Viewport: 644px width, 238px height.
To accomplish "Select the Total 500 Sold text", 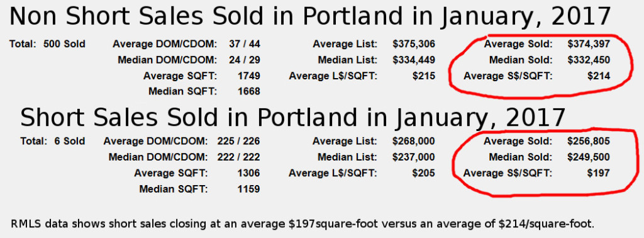I will (47, 44).
